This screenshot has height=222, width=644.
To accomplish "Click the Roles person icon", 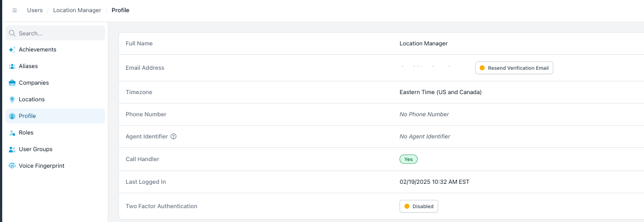I will [12, 133].
